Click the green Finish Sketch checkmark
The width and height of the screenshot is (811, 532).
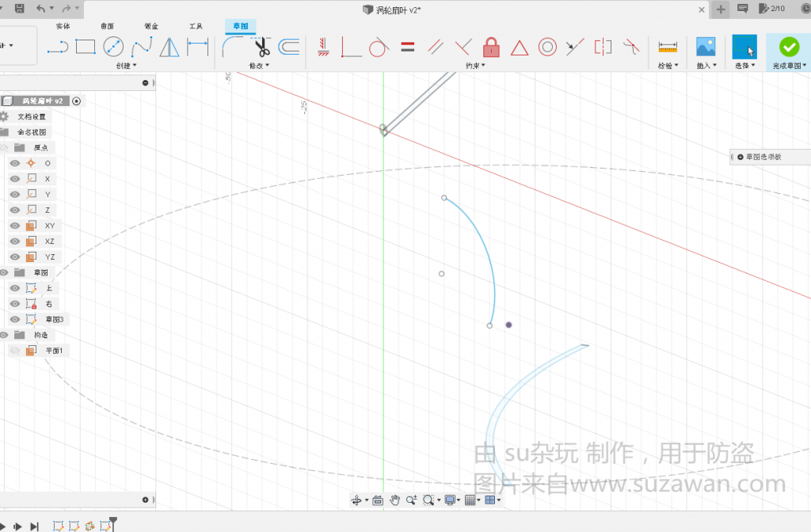(x=790, y=47)
